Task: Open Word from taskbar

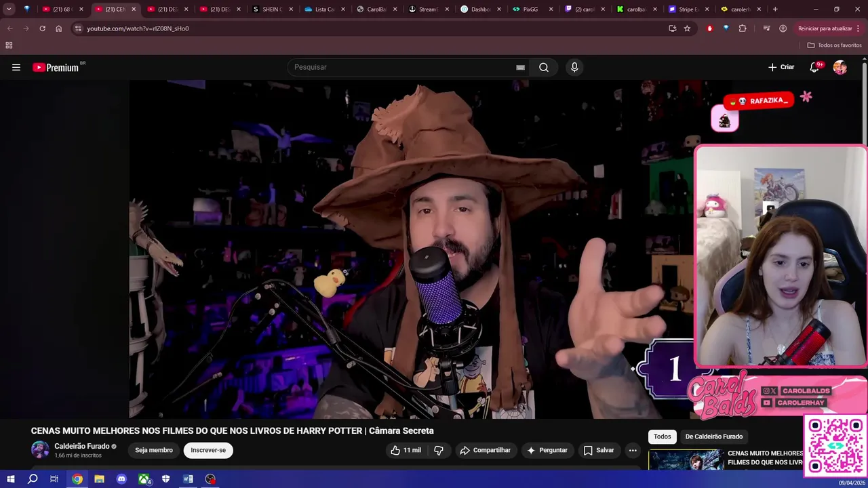Action: pyautogui.click(x=188, y=479)
